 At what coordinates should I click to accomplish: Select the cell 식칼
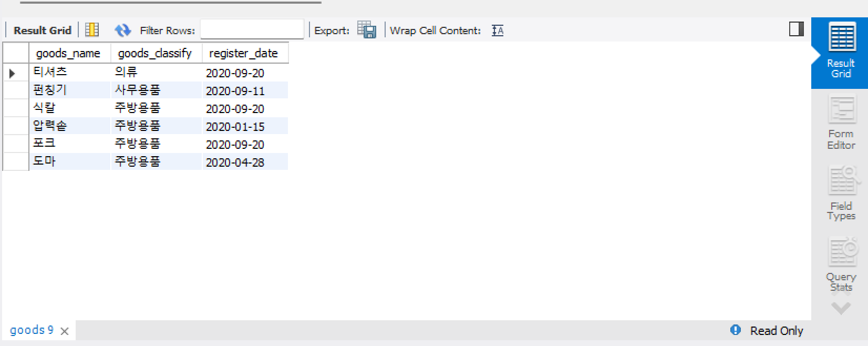[x=69, y=108]
